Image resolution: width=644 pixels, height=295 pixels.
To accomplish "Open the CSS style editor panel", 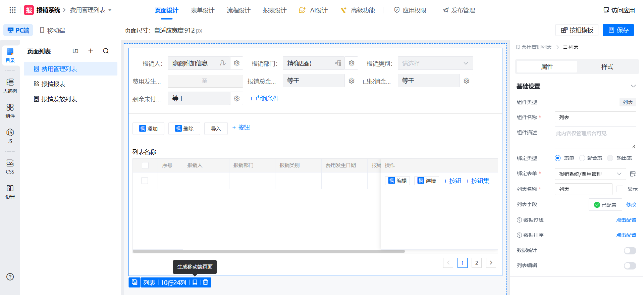I will click(10, 166).
